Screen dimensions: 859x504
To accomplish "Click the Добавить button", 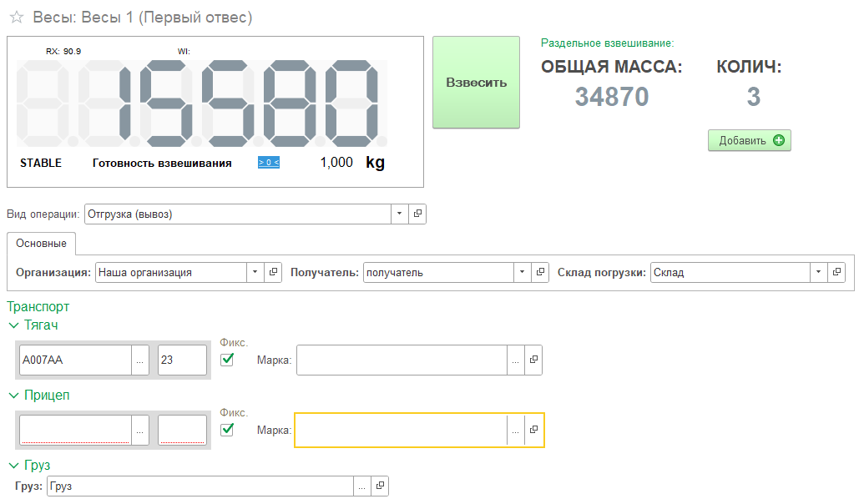I will pyautogui.click(x=749, y=140).
